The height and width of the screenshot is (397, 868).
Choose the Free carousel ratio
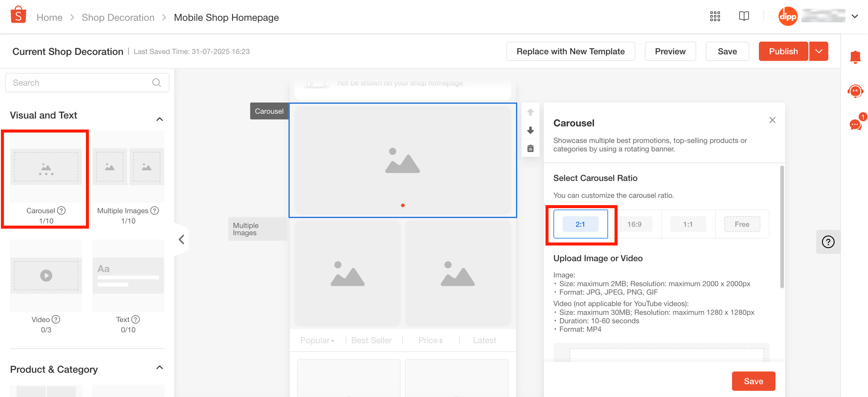[x=742, y=224]
